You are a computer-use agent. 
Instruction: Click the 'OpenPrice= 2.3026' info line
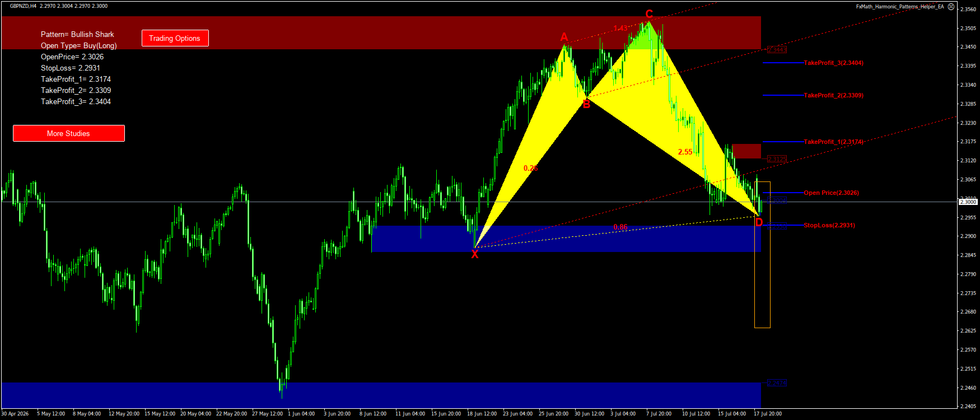(x=72, y=57)
